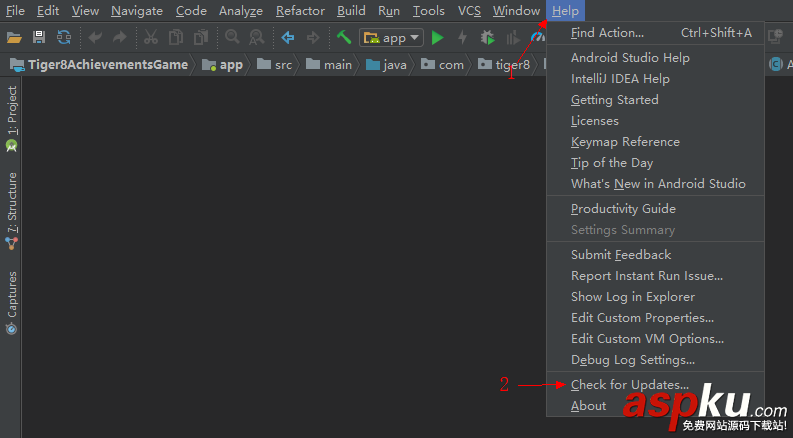Choose Check for Updates...
Viewport: 793px width, 438px height.
[655, 385]
